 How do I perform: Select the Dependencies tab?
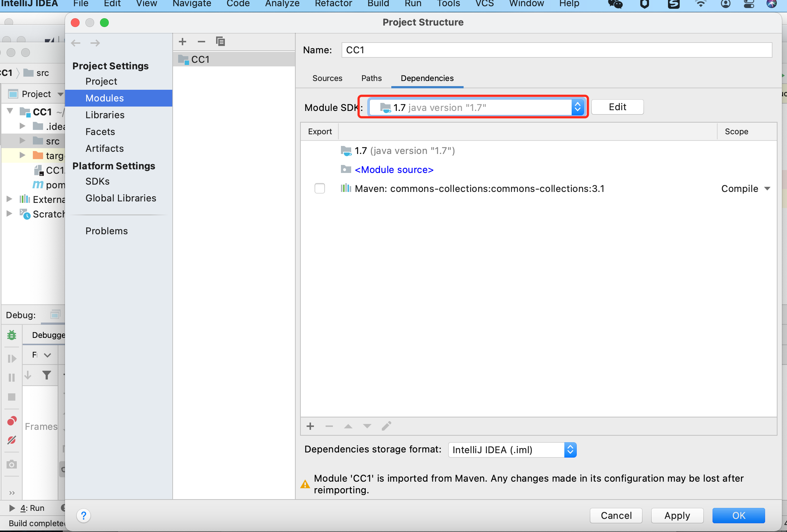(x=427, y=78)
